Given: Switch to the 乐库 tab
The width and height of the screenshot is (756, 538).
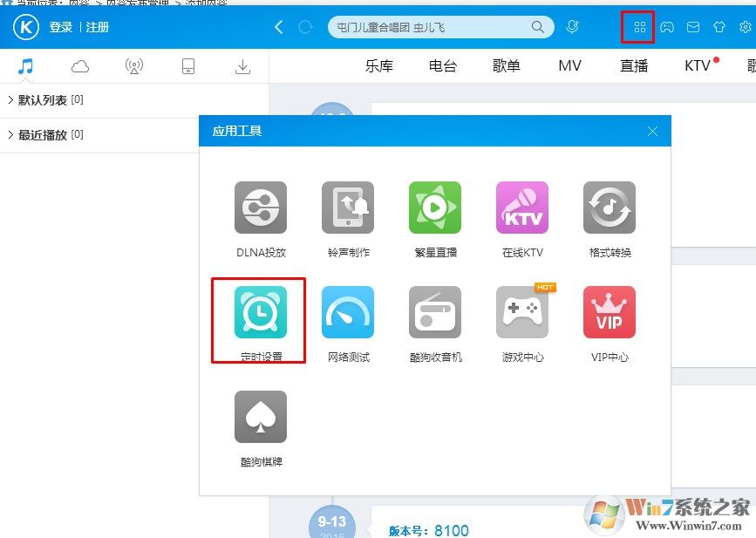Looking at the screenshot, I should [x=379, y=66].
